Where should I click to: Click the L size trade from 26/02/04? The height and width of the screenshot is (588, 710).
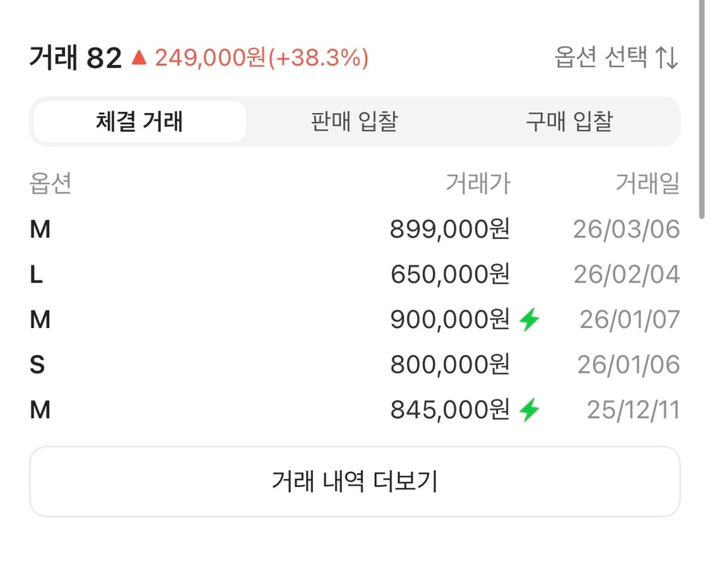tap(353, 274)
